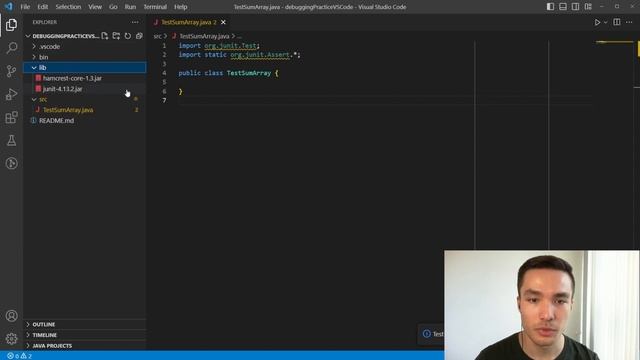Click src in the breadcrumb path

coord(158,36)
